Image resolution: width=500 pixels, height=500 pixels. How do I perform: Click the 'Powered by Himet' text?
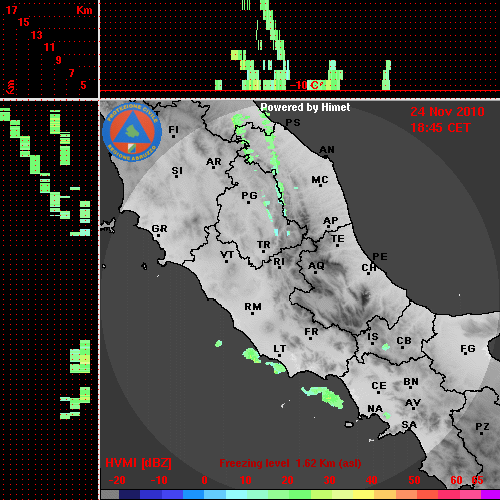click(305, 107)
